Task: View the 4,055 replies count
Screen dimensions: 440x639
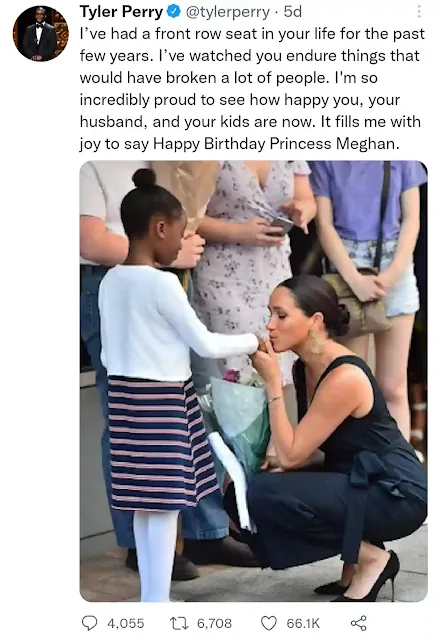Action: (x=125, y=623)
